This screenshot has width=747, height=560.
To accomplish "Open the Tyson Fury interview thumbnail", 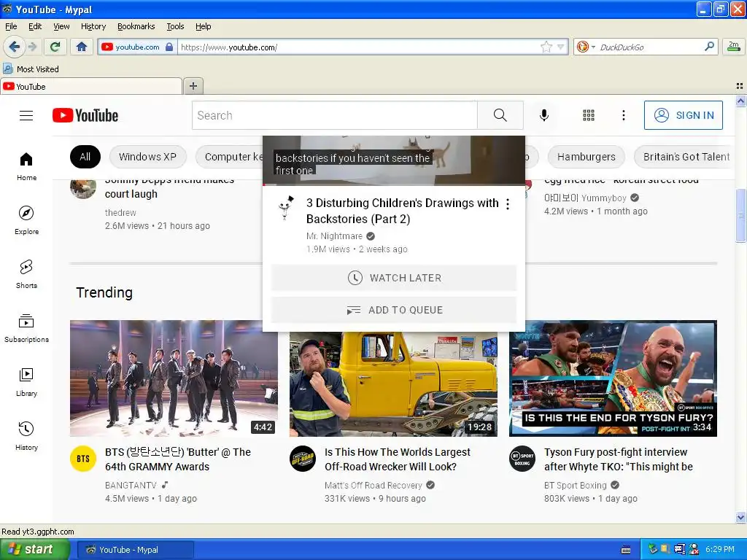I will pyautogui.click(x=613, y=378).
